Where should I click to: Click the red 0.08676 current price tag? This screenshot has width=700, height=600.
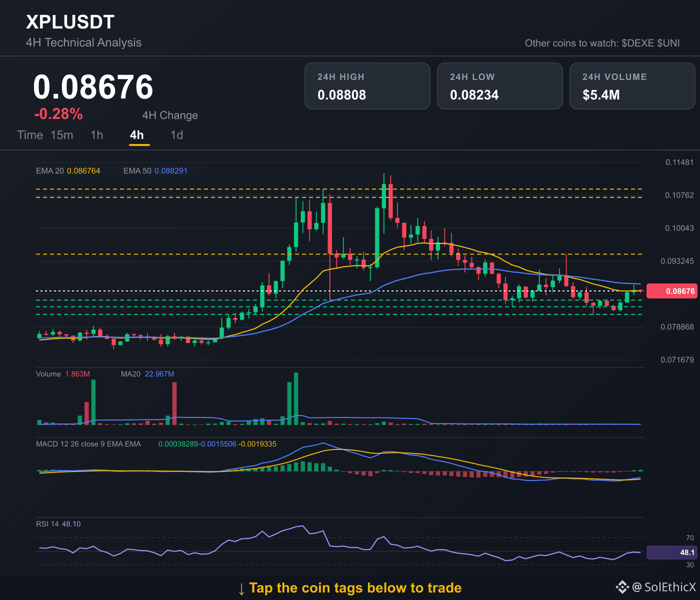pos(671,291)
